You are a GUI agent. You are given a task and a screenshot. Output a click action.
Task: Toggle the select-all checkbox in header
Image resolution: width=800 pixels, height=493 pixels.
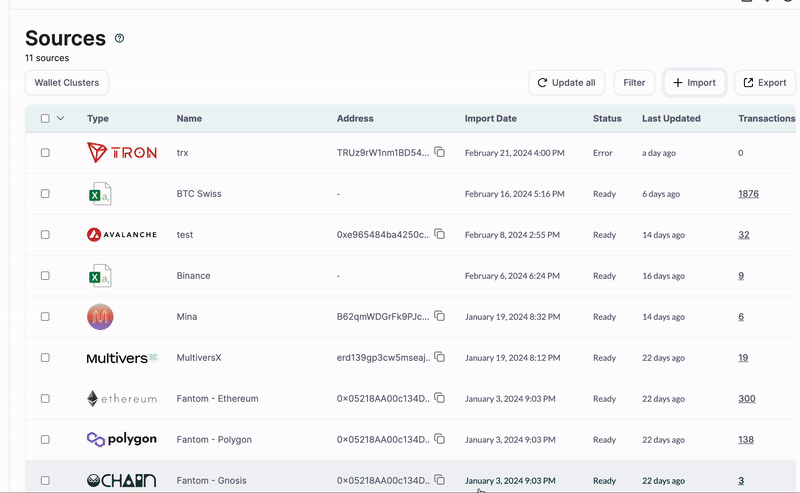[45, 118]
